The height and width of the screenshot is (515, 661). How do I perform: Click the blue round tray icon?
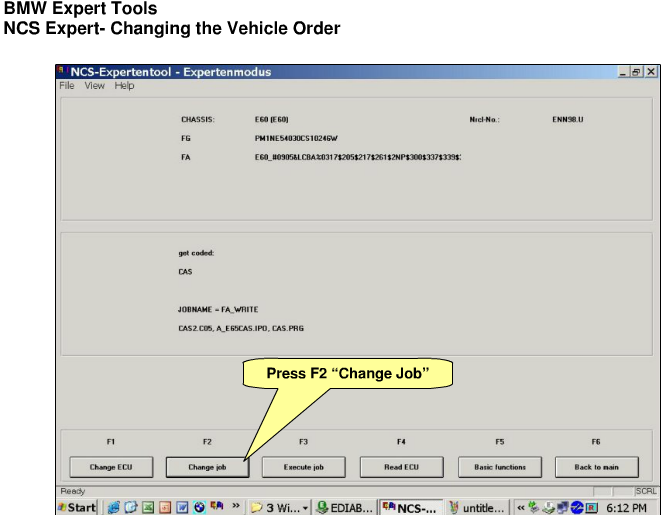(x=577, y=508)
